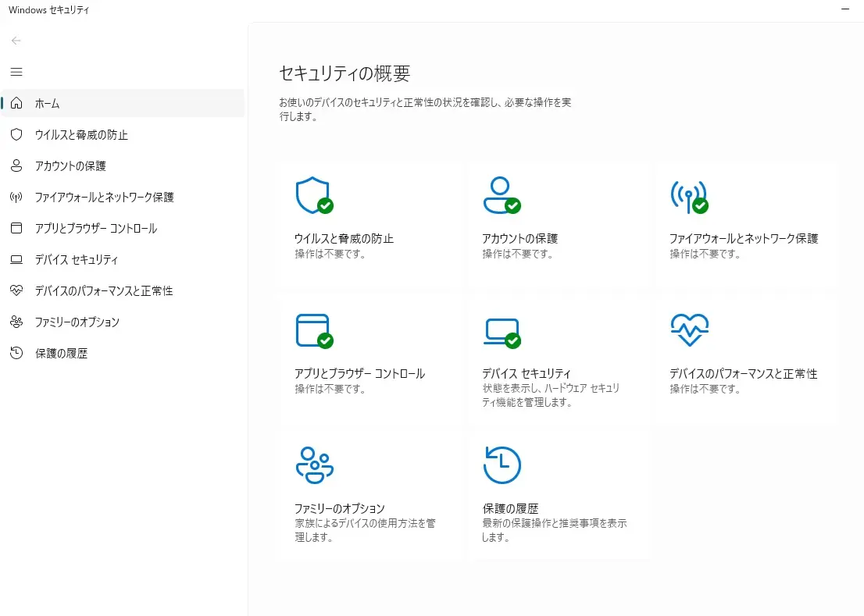
Task: Open 保護の履歴 from the sidebar
Action: click(123, 353)
